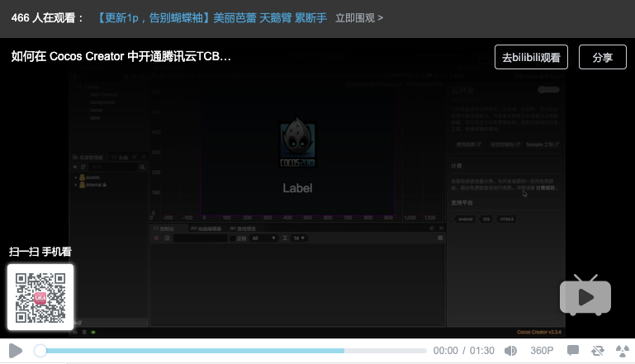Screen dimensions: 635x364
Task: Start playback with the bottom-left play button
Action: pos(16,351)
